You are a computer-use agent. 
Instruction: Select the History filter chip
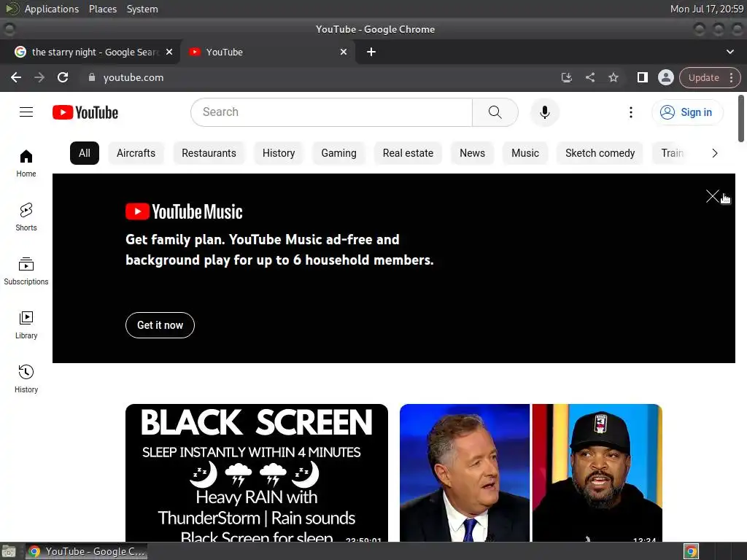[x=279, y=153]
